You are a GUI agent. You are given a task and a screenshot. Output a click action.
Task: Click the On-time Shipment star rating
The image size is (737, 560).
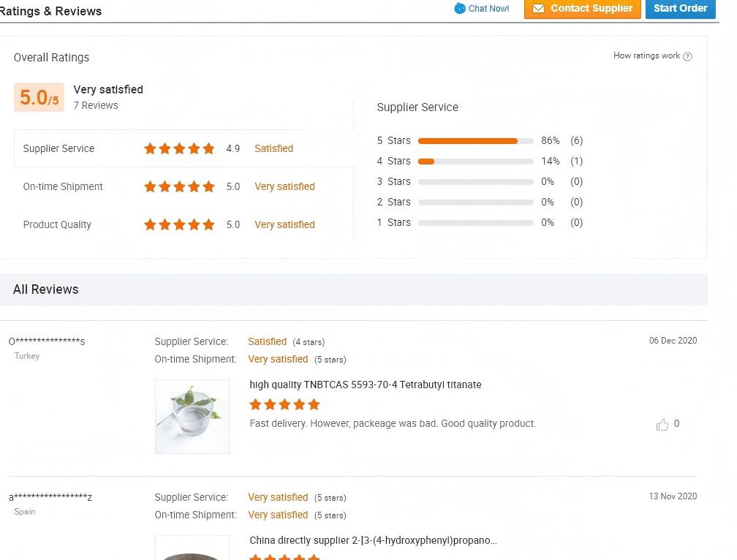pos(179,186)
